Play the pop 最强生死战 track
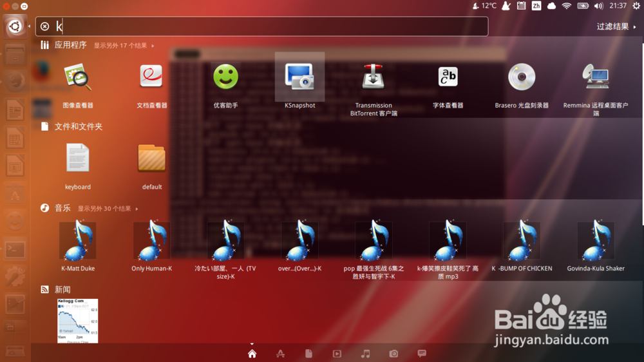Screen dimensions: 644x362 pos(374,240)
